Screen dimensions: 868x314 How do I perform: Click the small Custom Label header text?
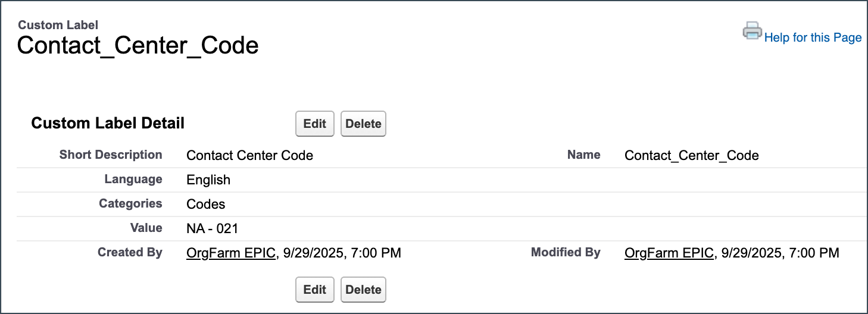(x=58, y=25)
